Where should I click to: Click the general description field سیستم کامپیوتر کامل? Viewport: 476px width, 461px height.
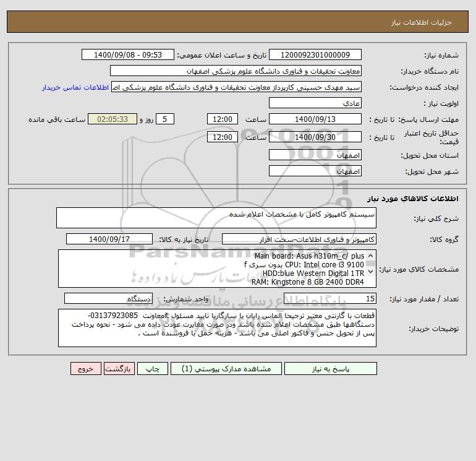[x=216, y=218]
